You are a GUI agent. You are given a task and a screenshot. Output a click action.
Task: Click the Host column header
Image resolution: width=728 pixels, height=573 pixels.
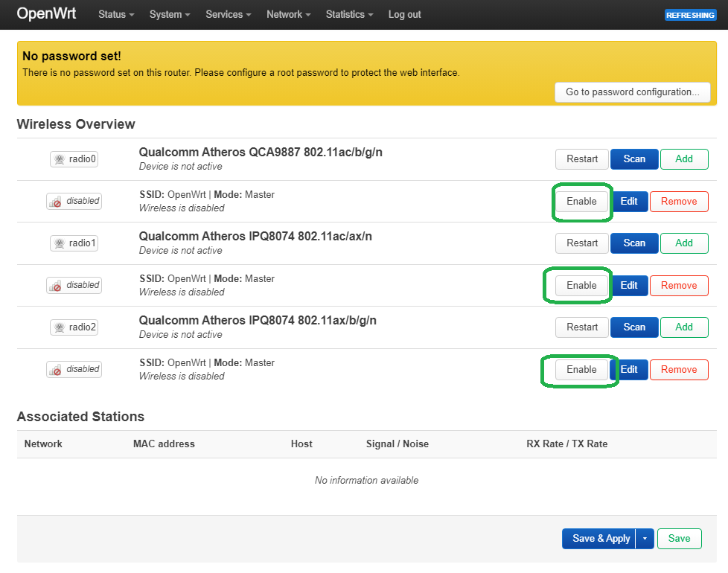[x=301, y=444]
